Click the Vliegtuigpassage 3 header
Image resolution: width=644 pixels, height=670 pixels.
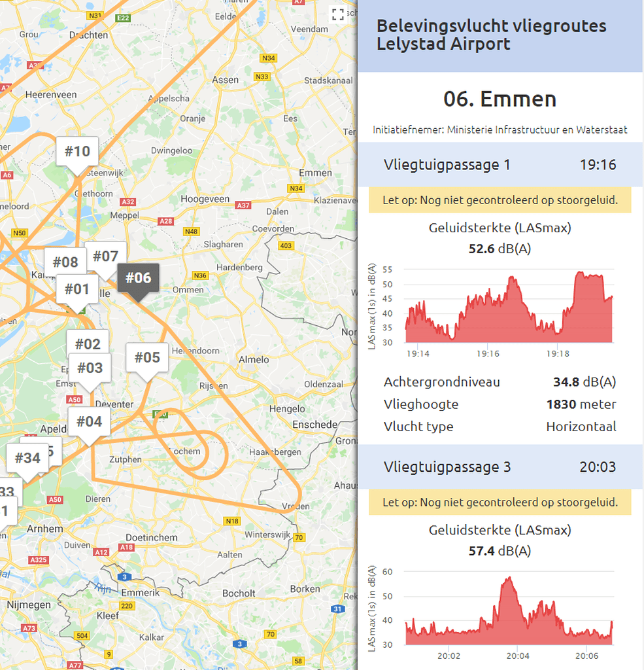click(500, 467)
